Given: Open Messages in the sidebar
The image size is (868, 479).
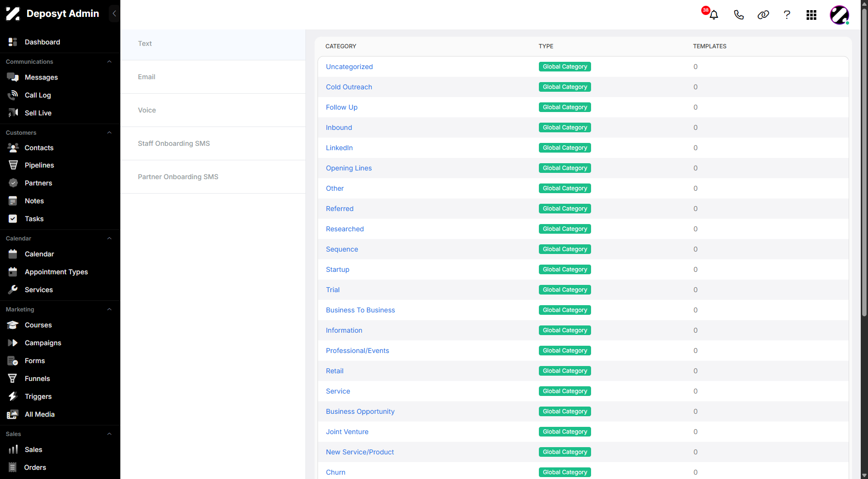Looking at the screenshot, I should [x=41, y=77].
